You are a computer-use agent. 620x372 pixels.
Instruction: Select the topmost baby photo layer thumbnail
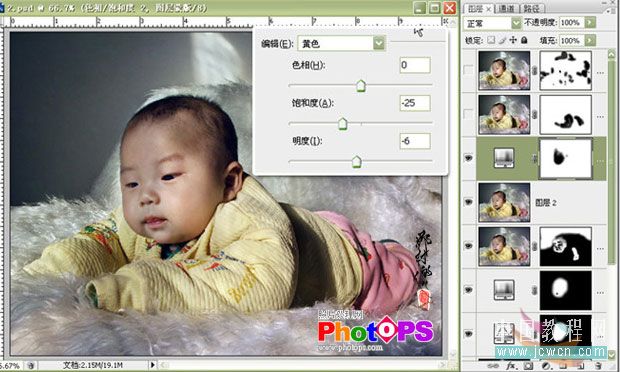504,70
